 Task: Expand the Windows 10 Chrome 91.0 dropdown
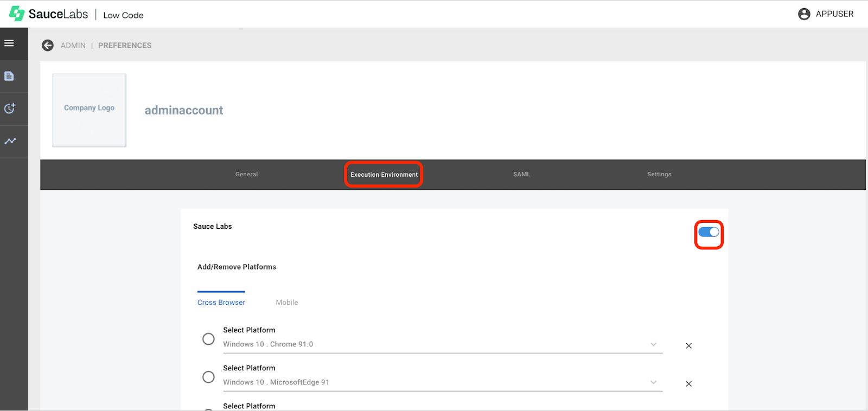point(653,344)
